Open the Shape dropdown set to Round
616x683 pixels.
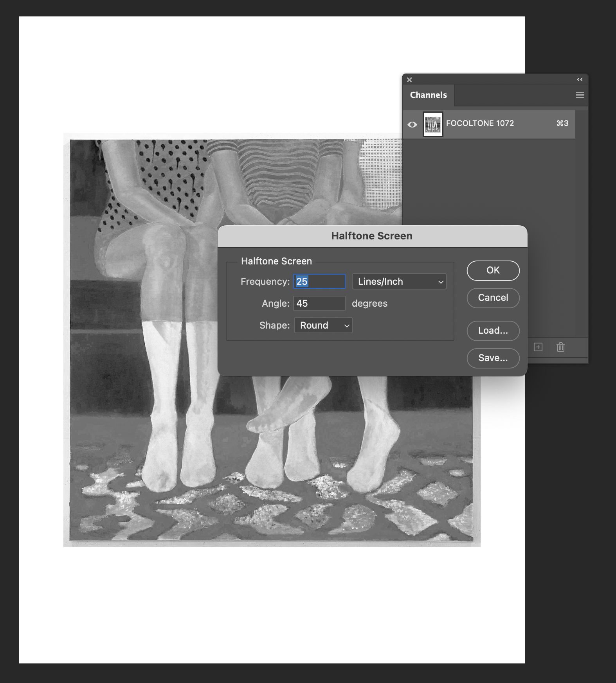click(x=323, y=325)
